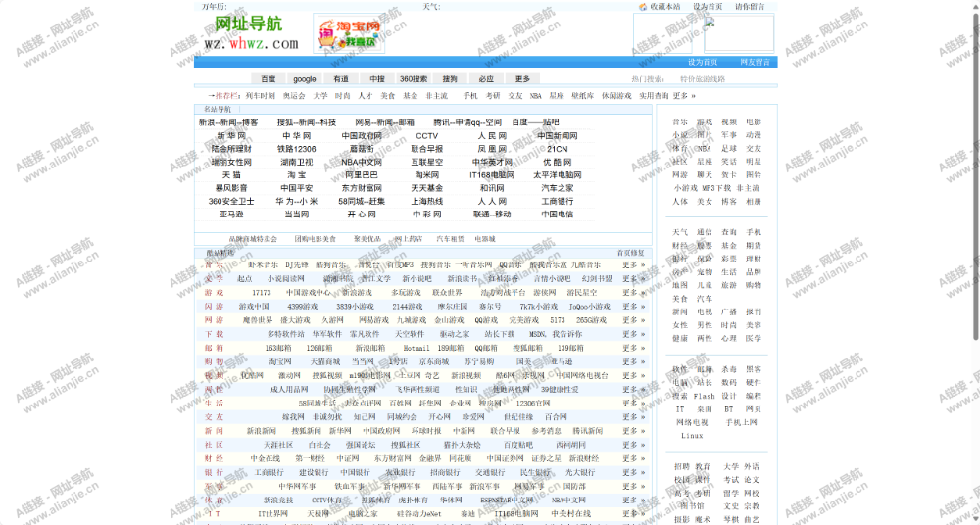Open the 汽车之家 link
This screenshot has width=980, height=525.
(558, 188)
